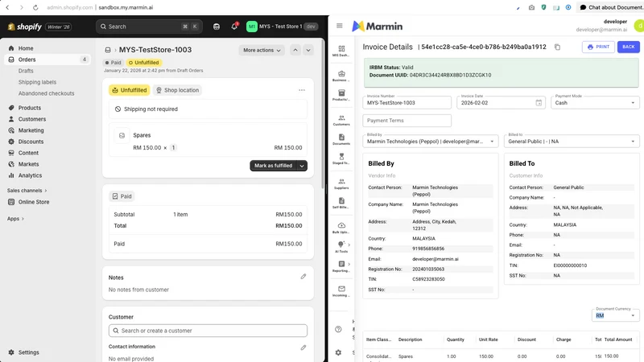
Task: Expand Mark as fulfilled split arrow
Action: (302, 166)
